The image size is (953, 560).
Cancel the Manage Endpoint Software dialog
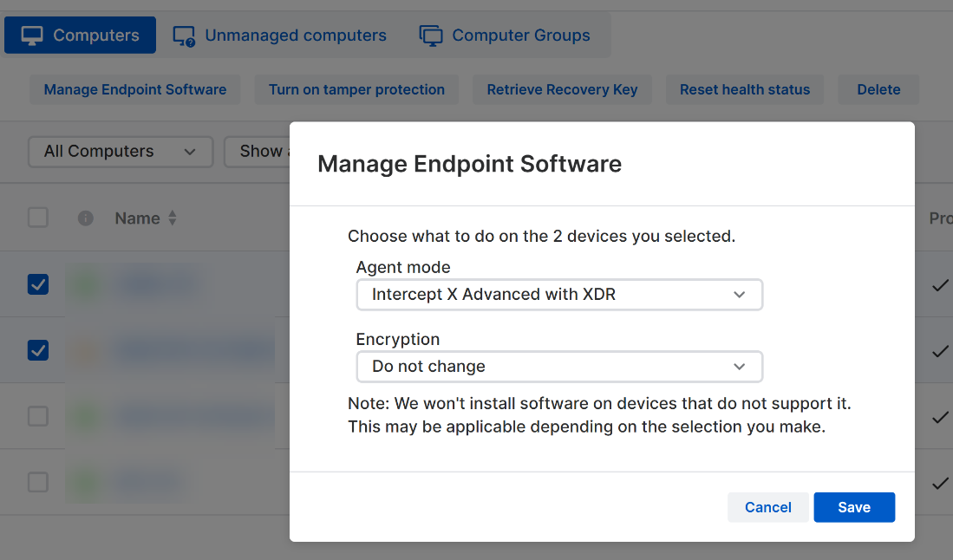tap(767, 507)
